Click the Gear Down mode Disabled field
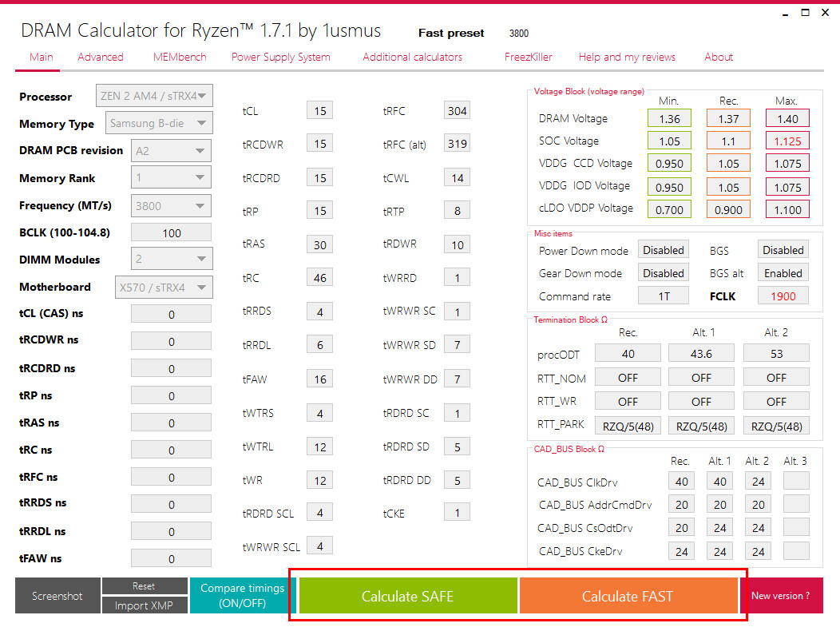The image size is (840, 631). tap(664, 273)
